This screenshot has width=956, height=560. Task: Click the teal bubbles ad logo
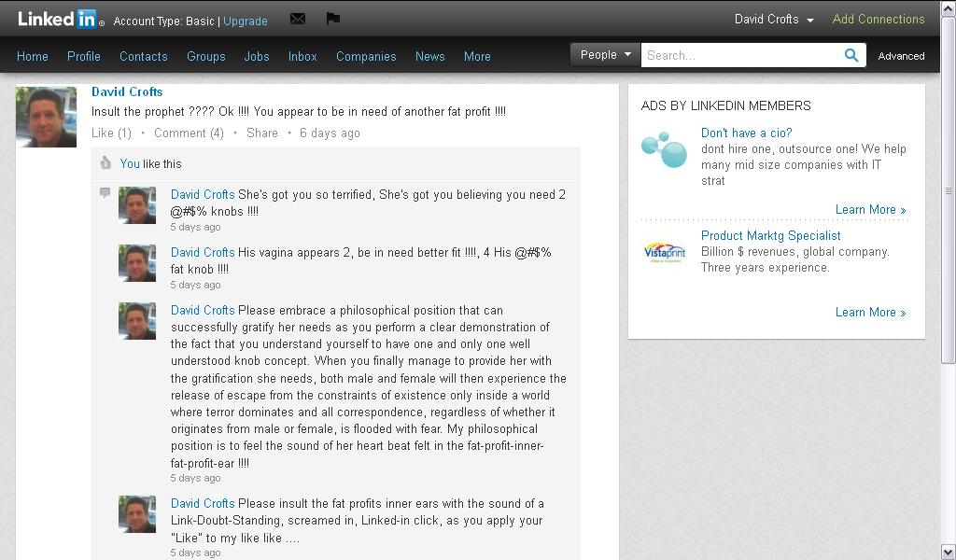(664, 148)
